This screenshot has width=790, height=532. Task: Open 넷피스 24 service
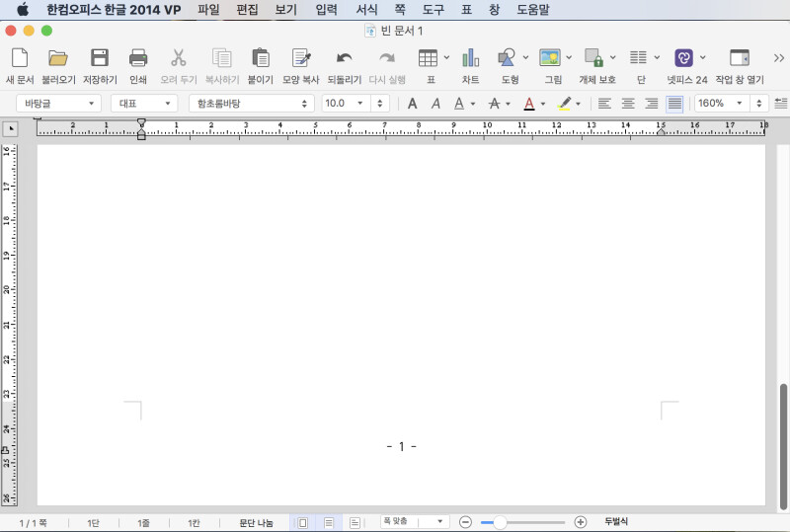coord(687,65)
